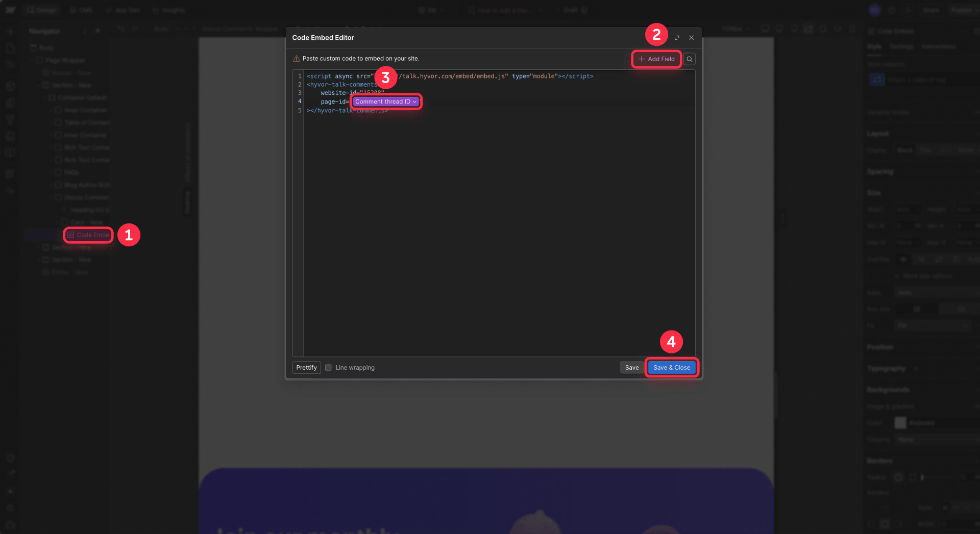Screen dimensions: 980x534
Task: Click the Add Field button
Action: tap(656, 59)
